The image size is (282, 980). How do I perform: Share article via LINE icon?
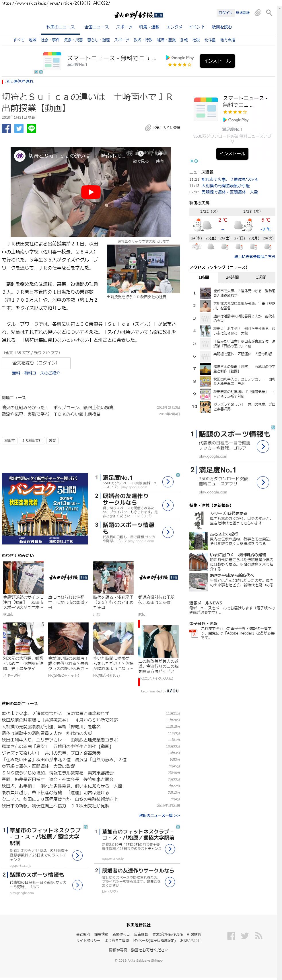click(32, 128)
